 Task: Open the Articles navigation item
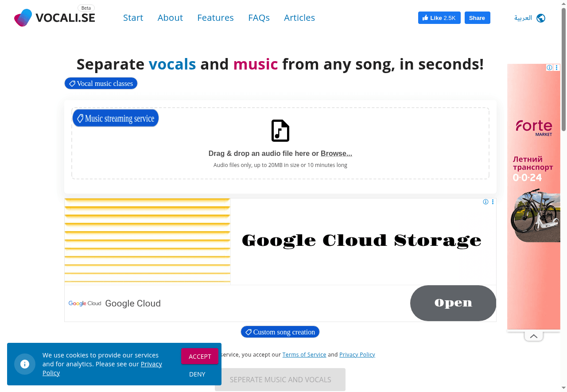pos(299,18)
